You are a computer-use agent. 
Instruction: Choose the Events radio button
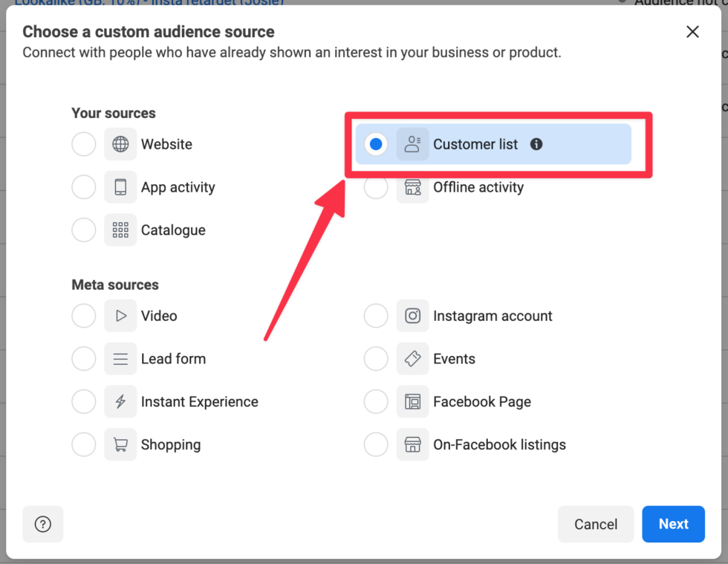376,359
